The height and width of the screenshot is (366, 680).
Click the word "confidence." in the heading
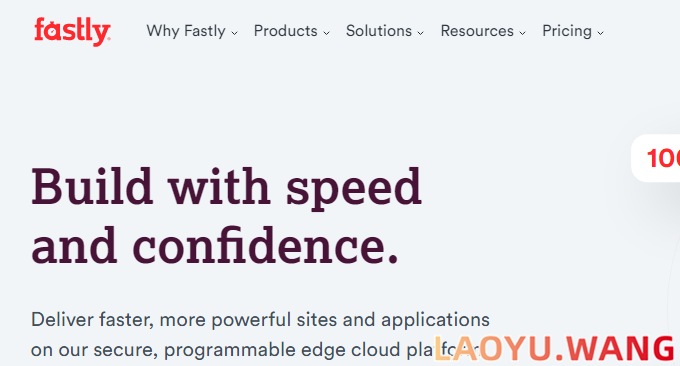click(x=265, y=245)
